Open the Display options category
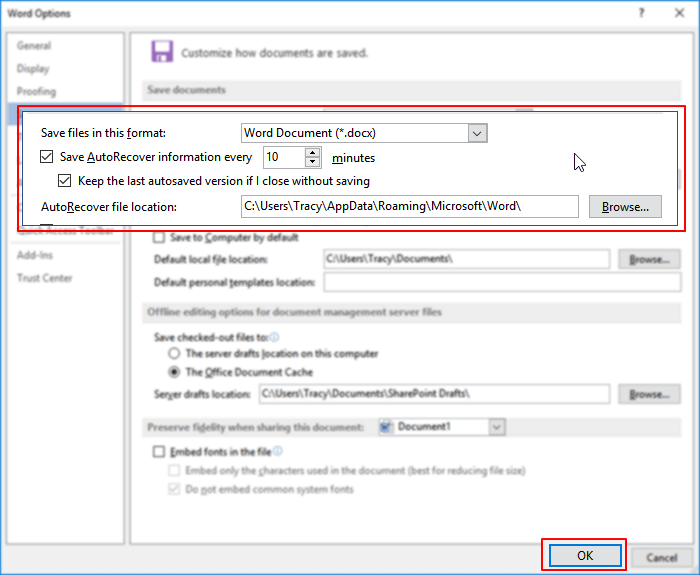Viewport: 700px width, 575px height. [33, 69]
